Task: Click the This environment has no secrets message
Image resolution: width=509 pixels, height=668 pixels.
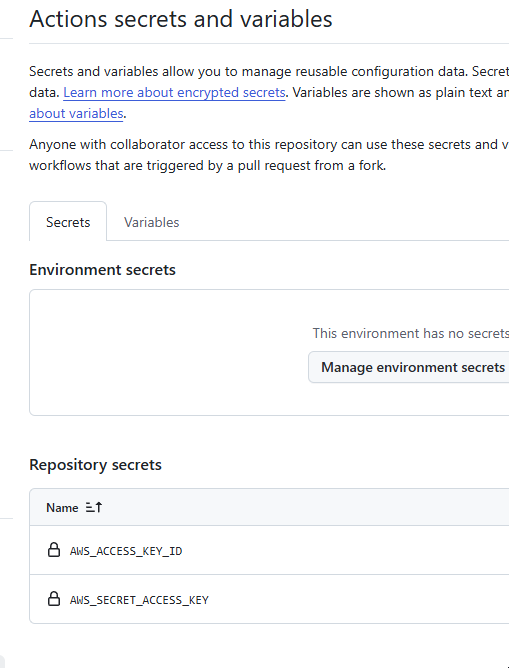Action: 411,333
